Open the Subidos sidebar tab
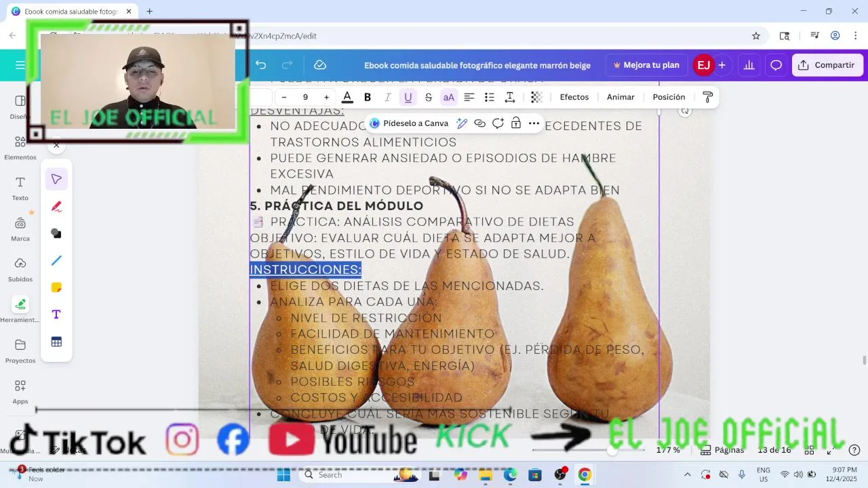The width and height of the screenshot is (868, 488). pyautogui.click(x=20, y=269)
